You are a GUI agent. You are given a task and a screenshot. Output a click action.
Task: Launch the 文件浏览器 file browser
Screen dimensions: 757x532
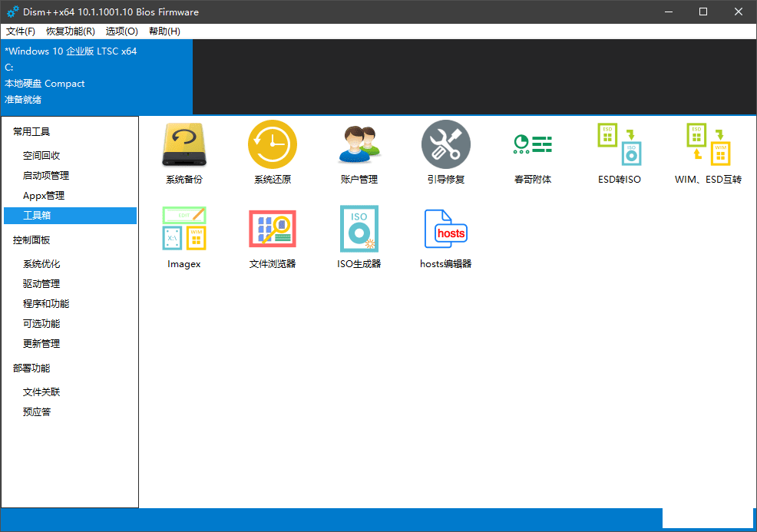tap(273, 237)
